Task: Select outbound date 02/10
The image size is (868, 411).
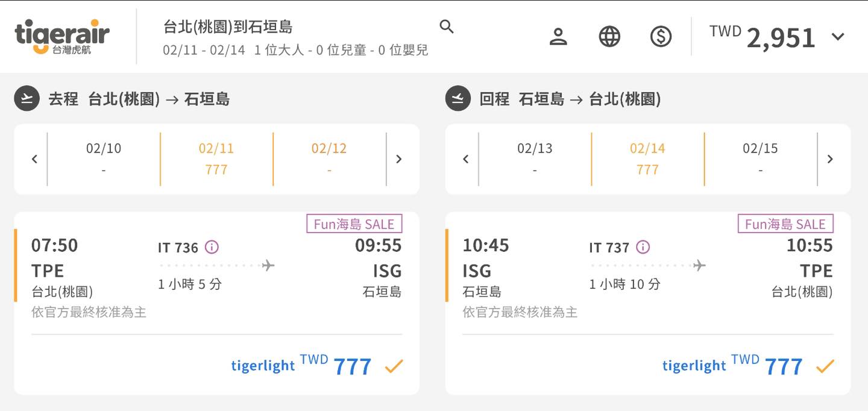Action: pyautogui.click(x=104, y=159)
